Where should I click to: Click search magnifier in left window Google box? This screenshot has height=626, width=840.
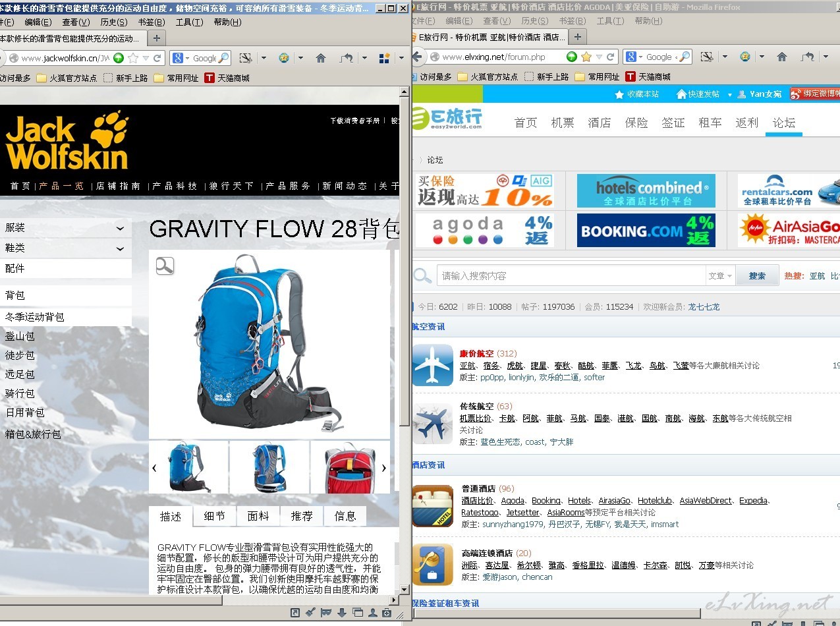(x=223, y=58)
